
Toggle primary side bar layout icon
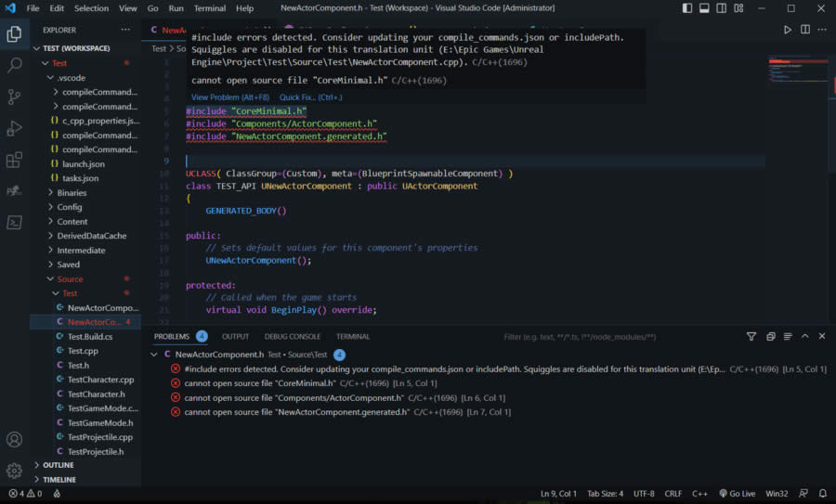pos(687,8)
